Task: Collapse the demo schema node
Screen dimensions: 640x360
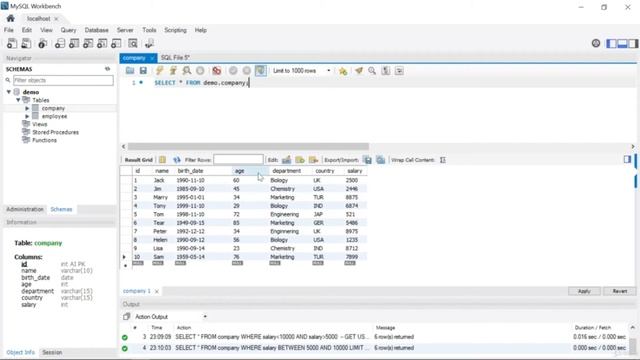Action: 9,92
